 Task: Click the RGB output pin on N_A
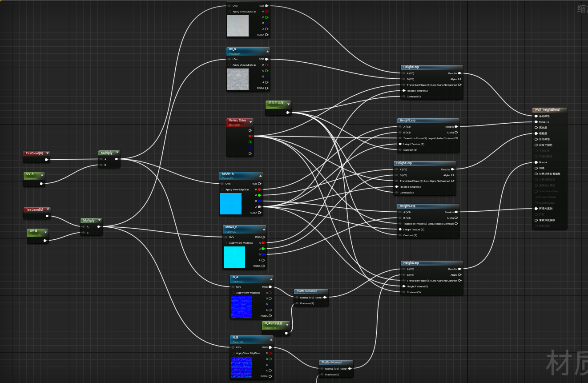coord(270,287)
